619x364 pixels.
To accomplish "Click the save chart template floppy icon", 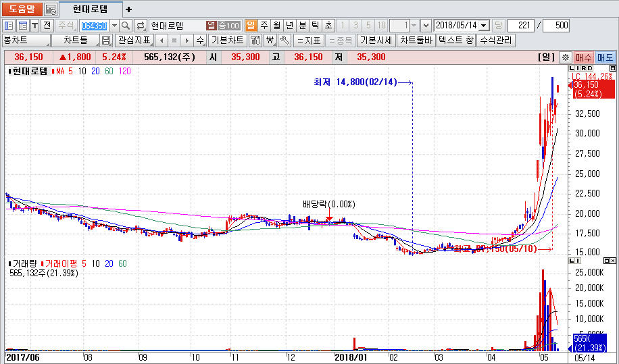I will click(x=106, y=41).
